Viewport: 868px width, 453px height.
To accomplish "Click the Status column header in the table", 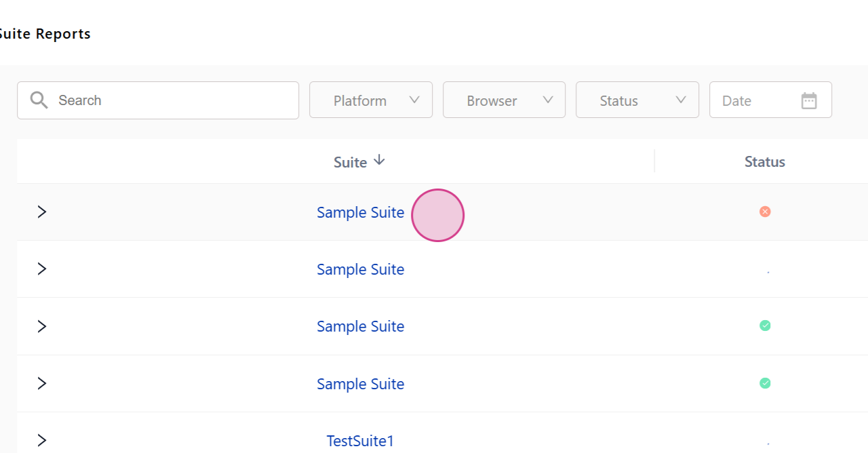I will (x=765, y=161).
